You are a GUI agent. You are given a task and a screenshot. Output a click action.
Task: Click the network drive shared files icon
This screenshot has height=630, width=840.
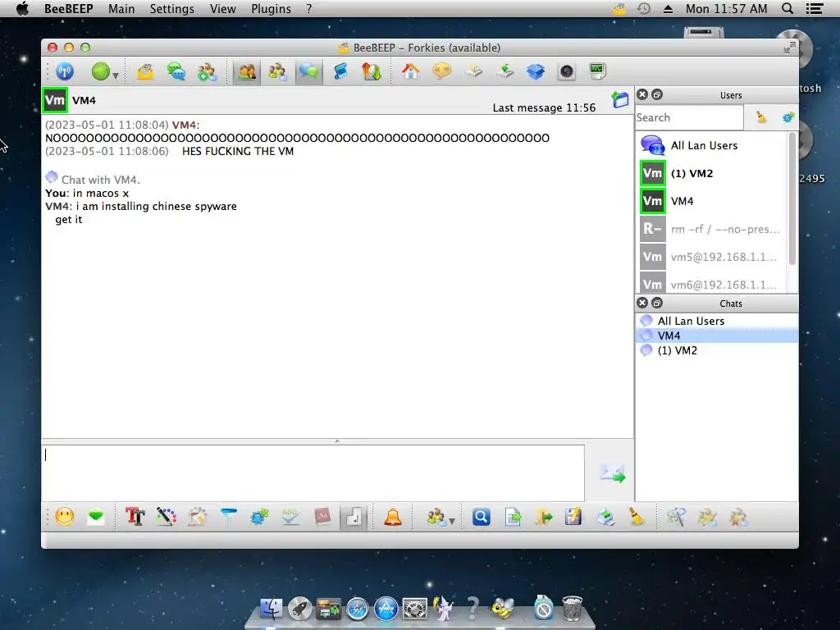pos(473,71)
